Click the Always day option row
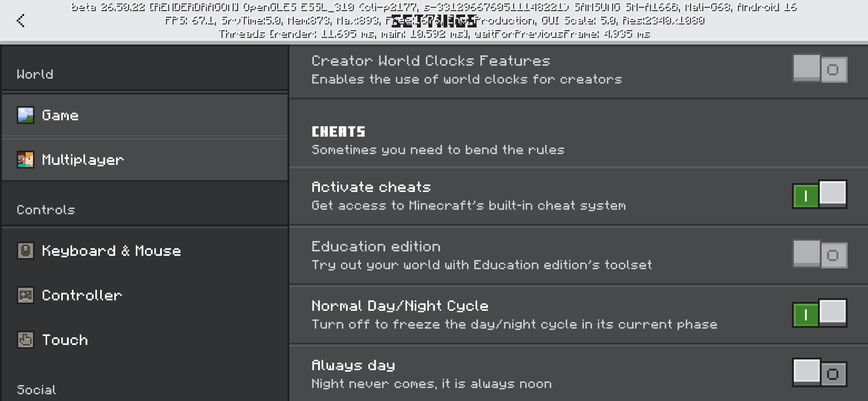Viewport: 868px width, 401px height. click(x=579, y=373)
